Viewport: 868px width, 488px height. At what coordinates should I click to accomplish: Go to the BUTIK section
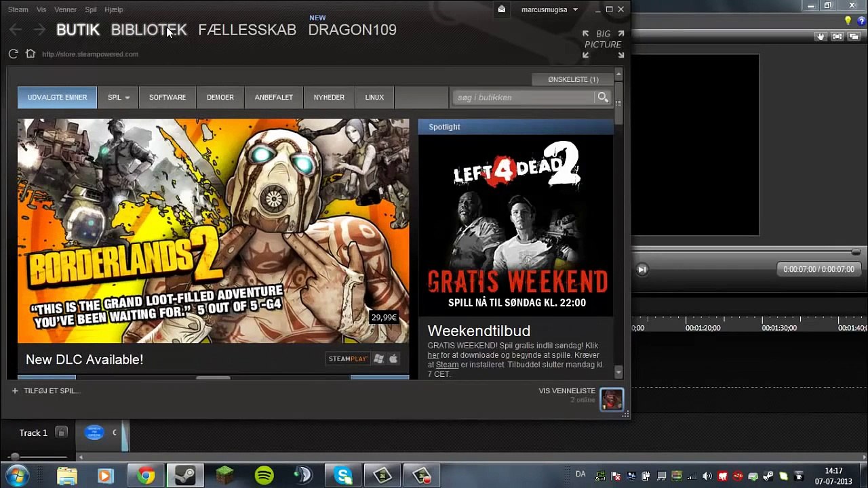point(78,30)
